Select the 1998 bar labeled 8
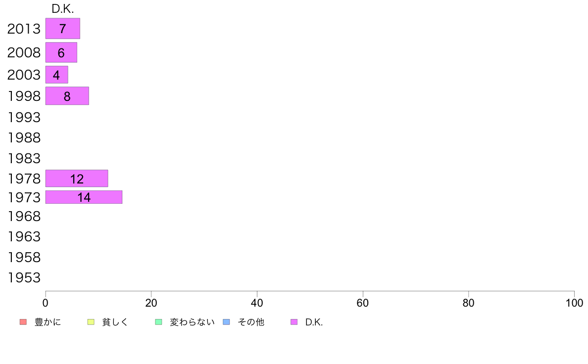 (x=67, y=96)
